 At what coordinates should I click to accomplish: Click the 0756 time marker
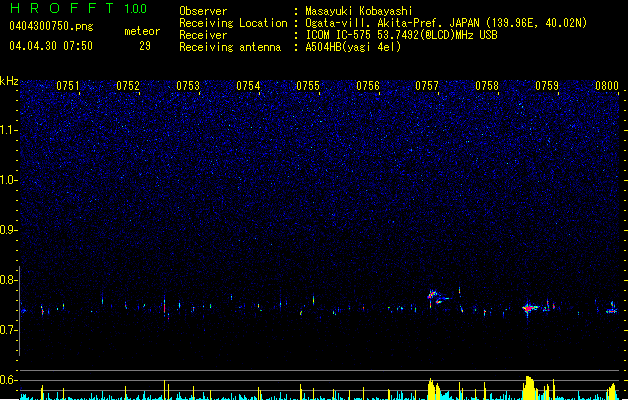(368, 86)
